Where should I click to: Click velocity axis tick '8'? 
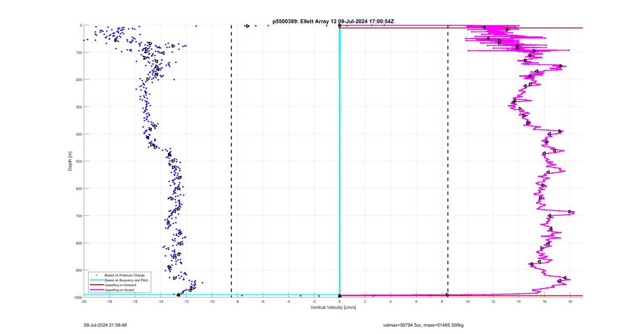click(442, 301)
